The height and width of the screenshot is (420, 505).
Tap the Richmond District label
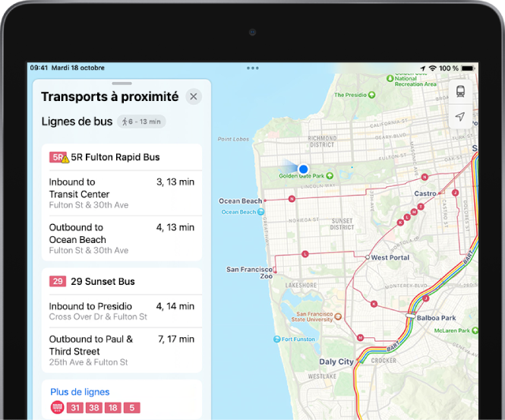(322, 141)
